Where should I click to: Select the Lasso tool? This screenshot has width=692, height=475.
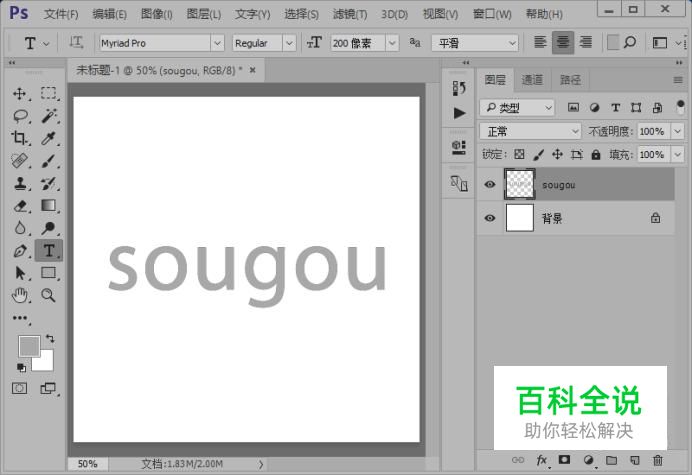pyautogui.click(x=19, y=116)
